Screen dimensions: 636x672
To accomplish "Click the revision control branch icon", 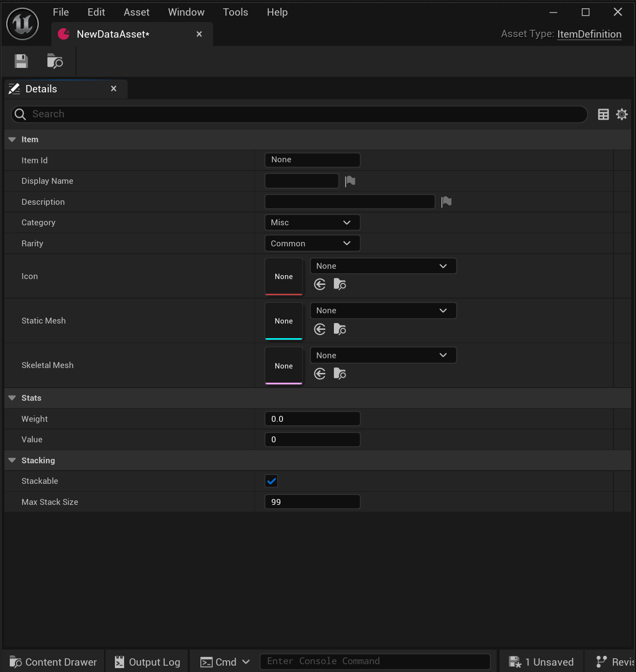I will (x=602, y=662).
